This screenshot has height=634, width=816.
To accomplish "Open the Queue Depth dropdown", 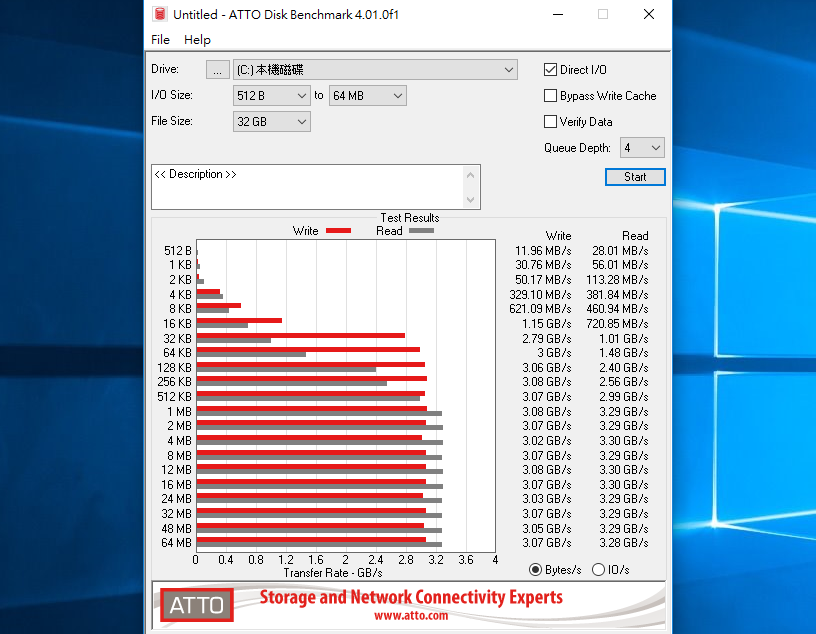I will point(642,148).
